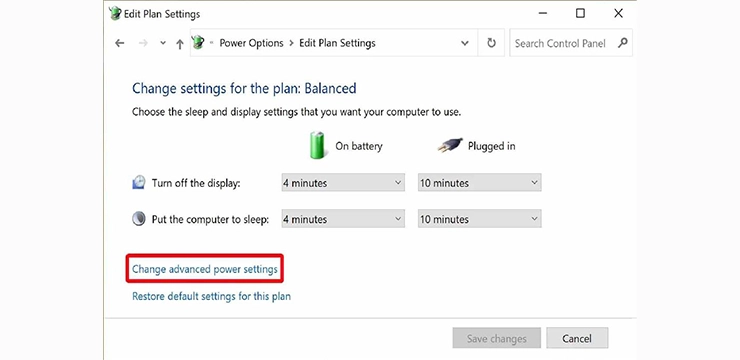Click the Power Options address bar icon

click(x=199, y=43)
